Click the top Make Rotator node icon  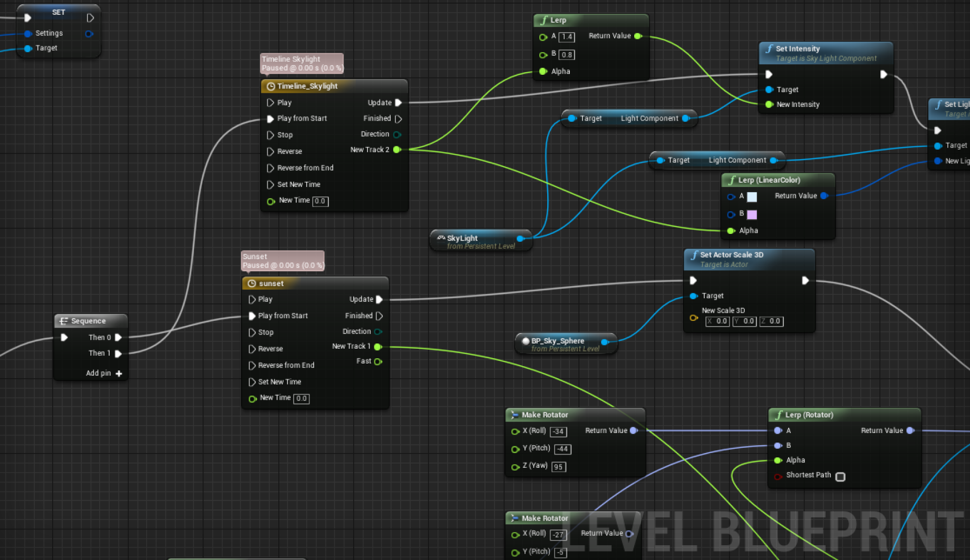(514, 415)
